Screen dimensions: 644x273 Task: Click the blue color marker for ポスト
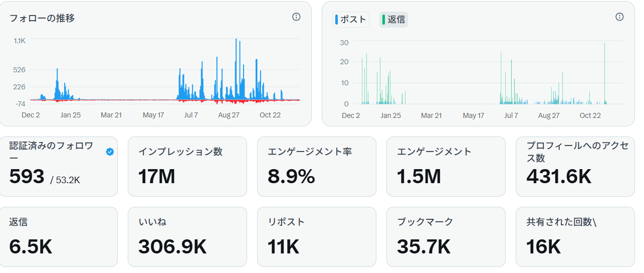pos(337,20)
